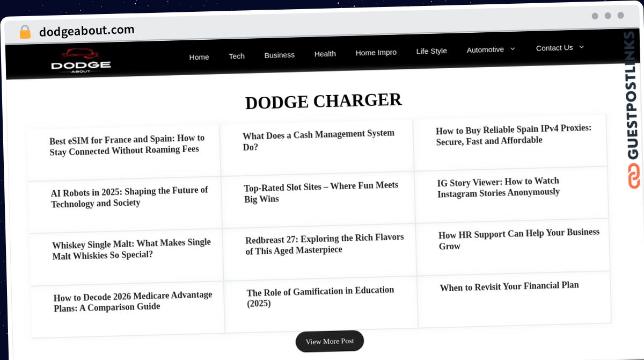The image size is (644, 360).
Task: Read the Gamification in Education article
Action: coord(320,297)
